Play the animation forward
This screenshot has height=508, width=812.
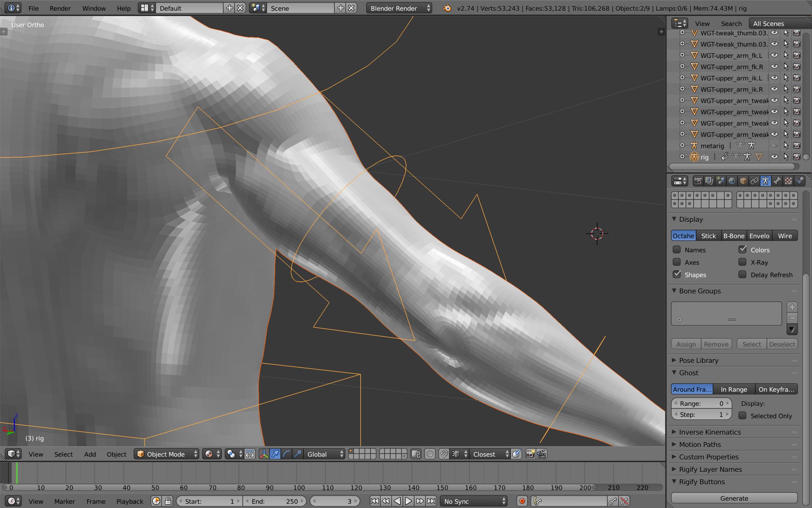tap(408, 501)
